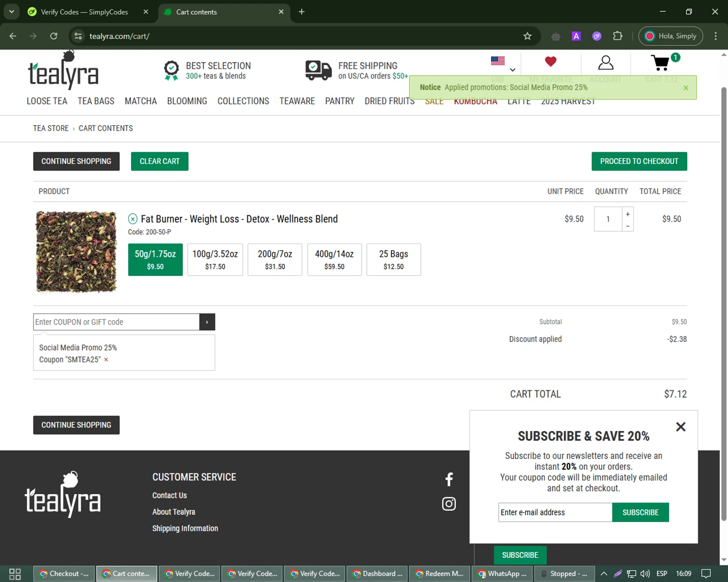Screen dimensions: 728x582
Task: Close the Cart contents browser tab
Action: coord(281,12)
